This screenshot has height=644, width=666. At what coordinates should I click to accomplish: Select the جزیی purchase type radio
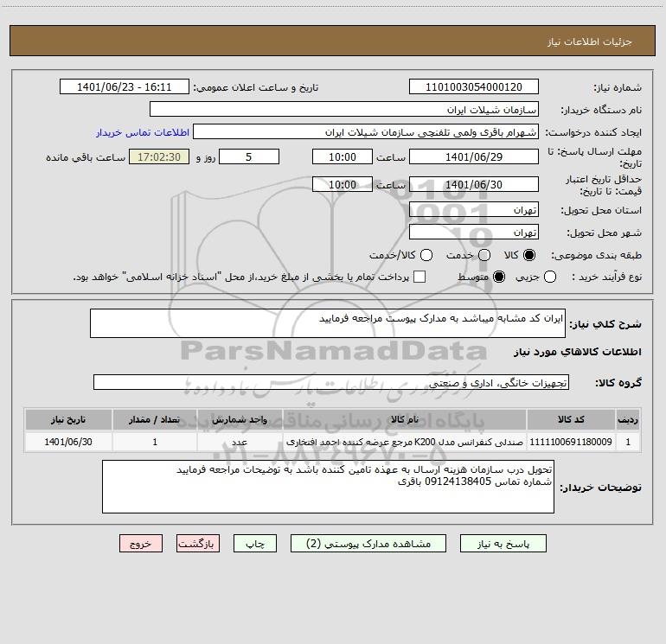point(550,277)
